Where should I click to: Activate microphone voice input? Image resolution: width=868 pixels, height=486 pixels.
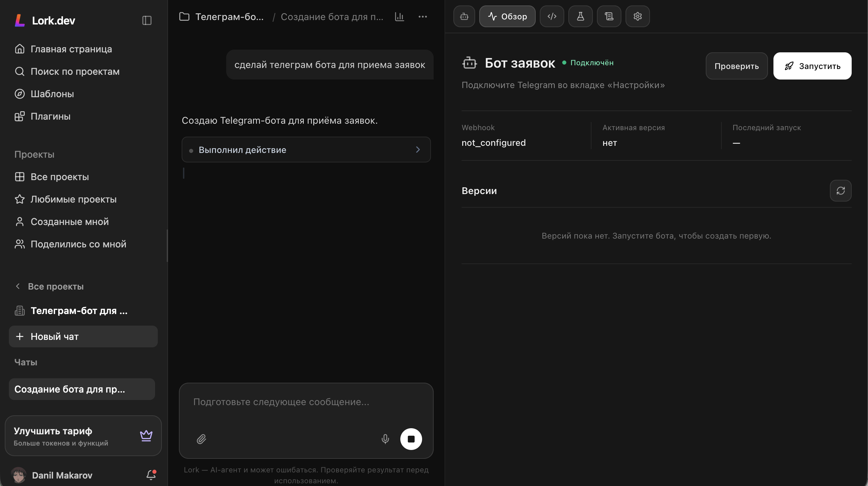(385, 439)
